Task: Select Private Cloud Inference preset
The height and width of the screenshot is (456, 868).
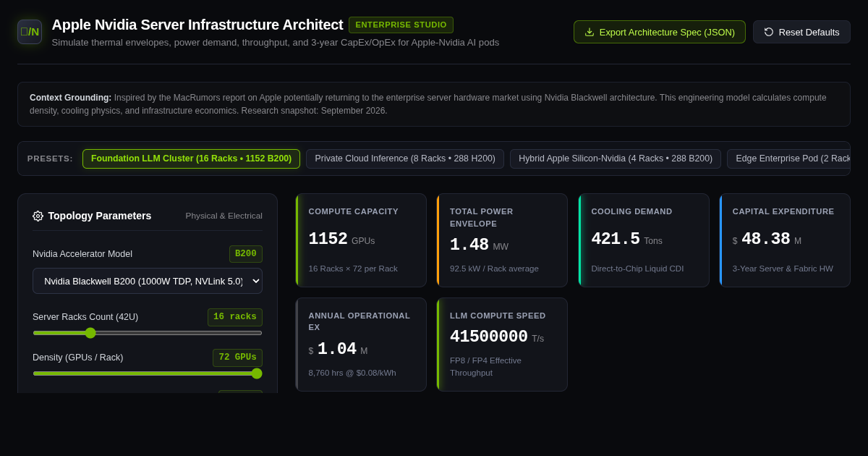Action: tap(405, 159)
